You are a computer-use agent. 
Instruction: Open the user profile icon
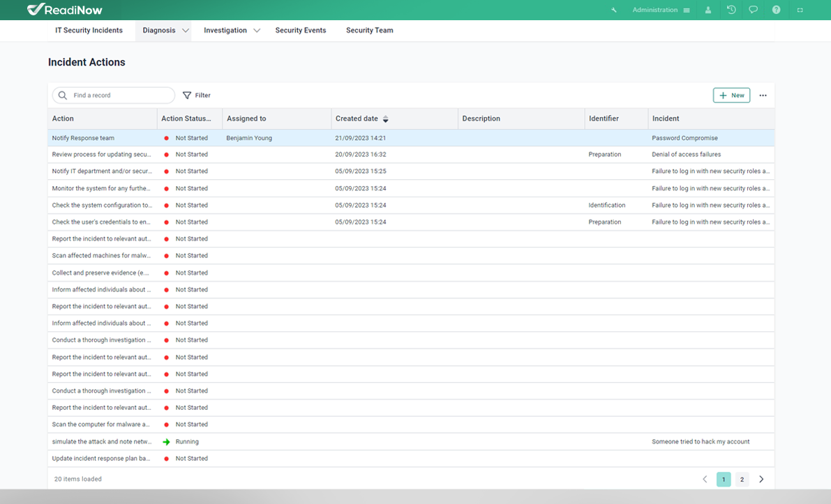(x=708, y=10)
